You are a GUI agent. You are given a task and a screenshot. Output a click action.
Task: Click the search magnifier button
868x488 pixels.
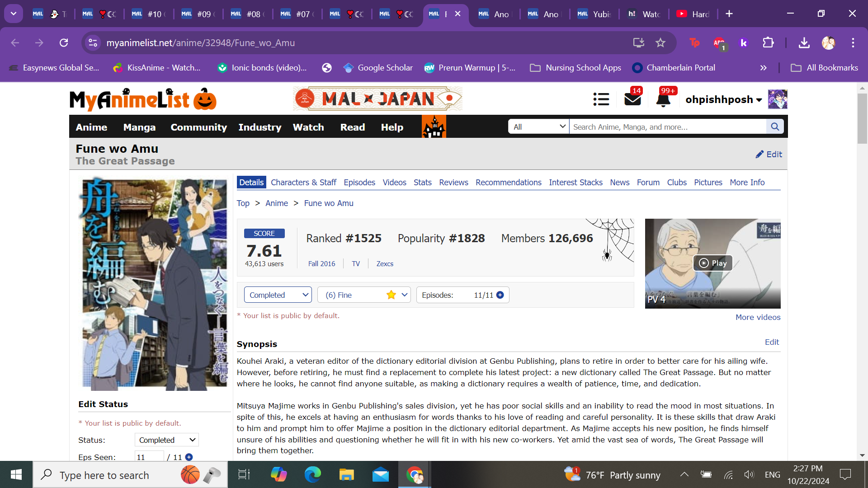pyautogui.click(x=775, y=127)
